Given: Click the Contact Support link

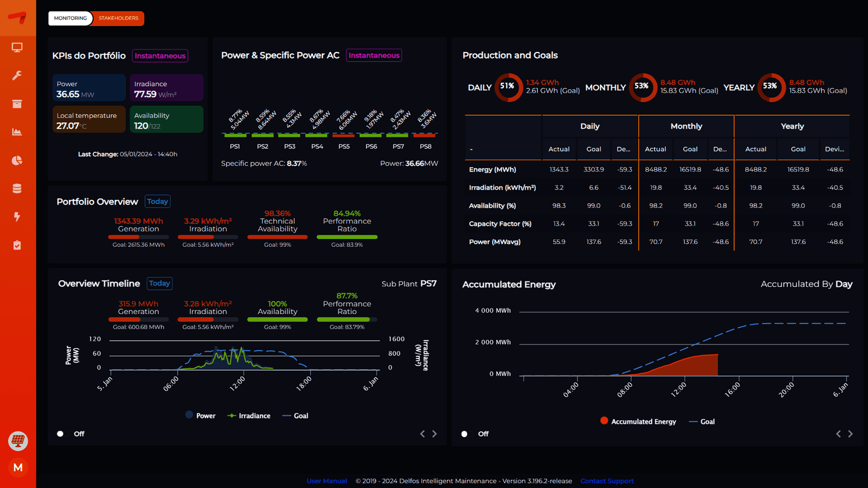Looking at the screenshot, I should coord(607,481).
